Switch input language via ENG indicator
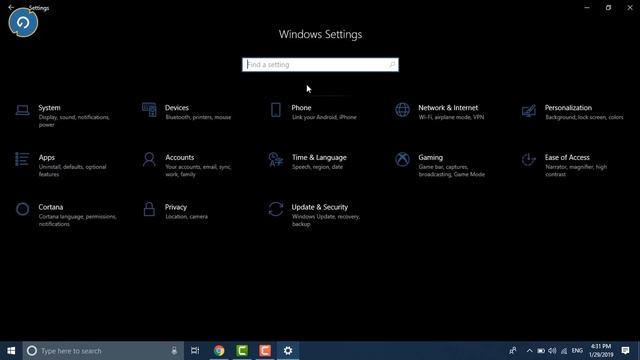 [577, 351]
